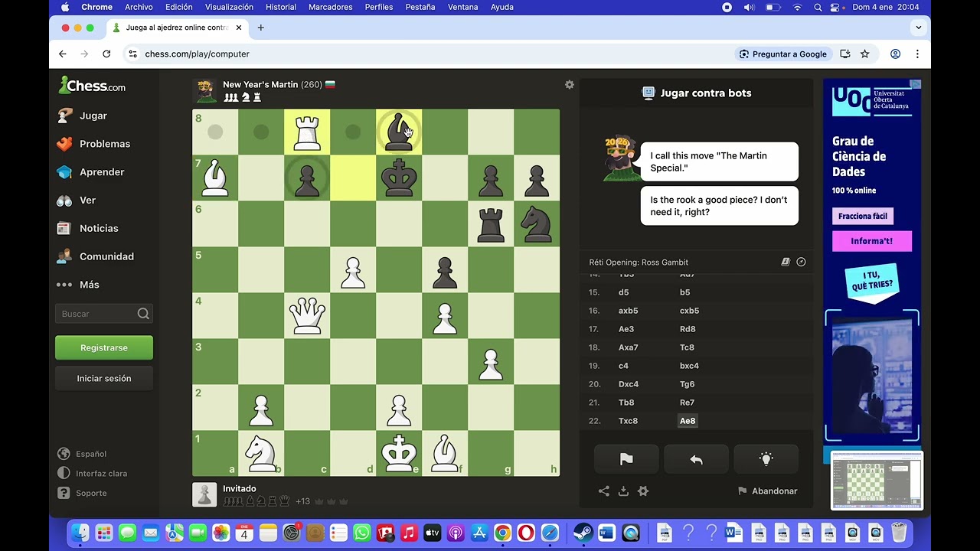
Task: Open the screenshot preview thumbnail in the corner
Action: [877, 481]
